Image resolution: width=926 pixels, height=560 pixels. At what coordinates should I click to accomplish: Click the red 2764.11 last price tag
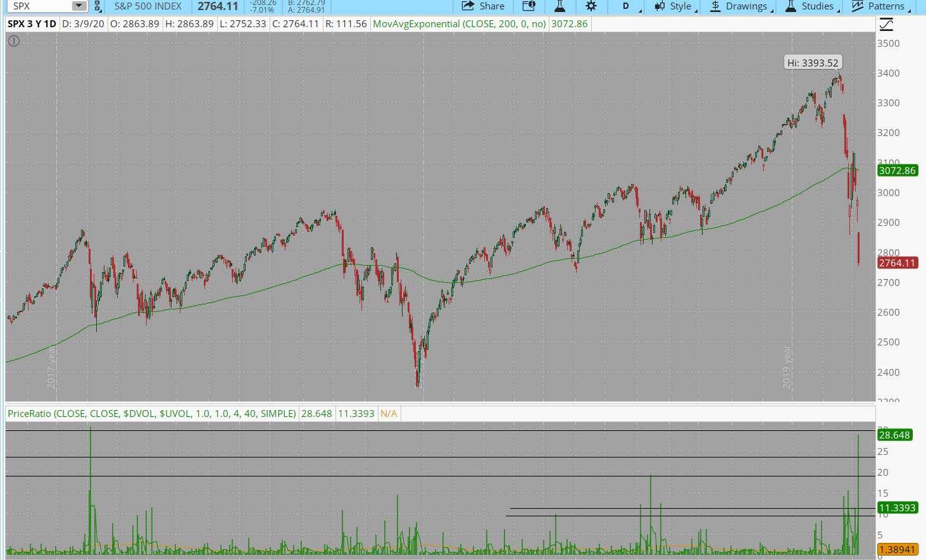(x=897, y=263)
